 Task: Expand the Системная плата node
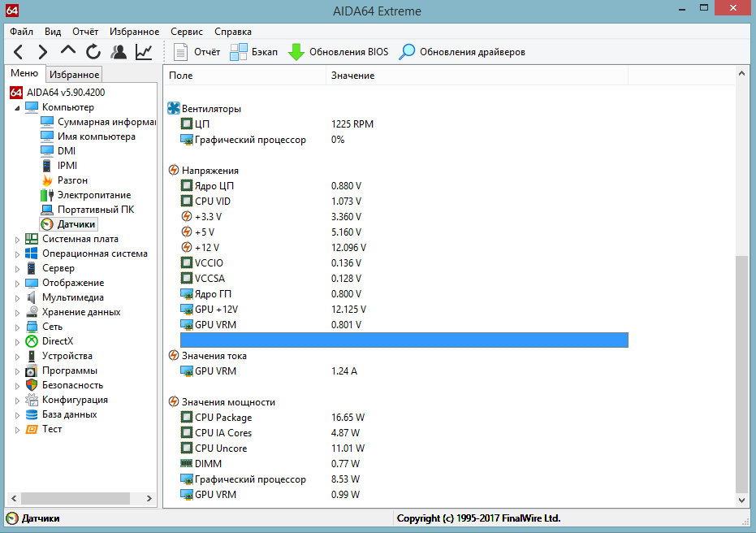(17, 239)
